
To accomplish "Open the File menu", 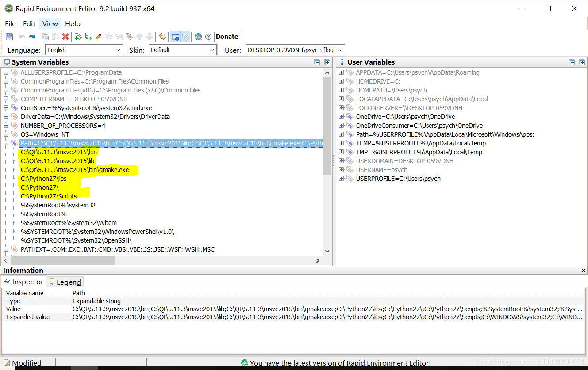I will 10,24.
